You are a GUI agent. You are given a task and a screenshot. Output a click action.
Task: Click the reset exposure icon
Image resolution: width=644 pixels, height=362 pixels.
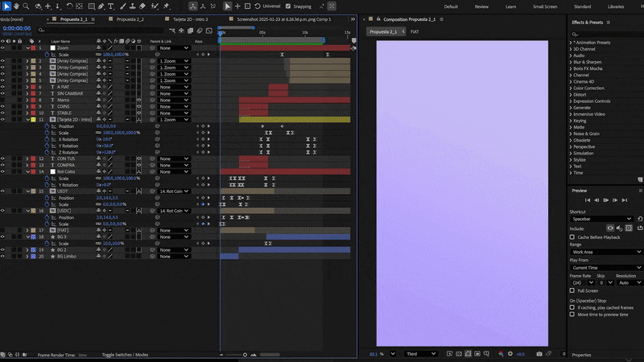[x=510, y=354]
